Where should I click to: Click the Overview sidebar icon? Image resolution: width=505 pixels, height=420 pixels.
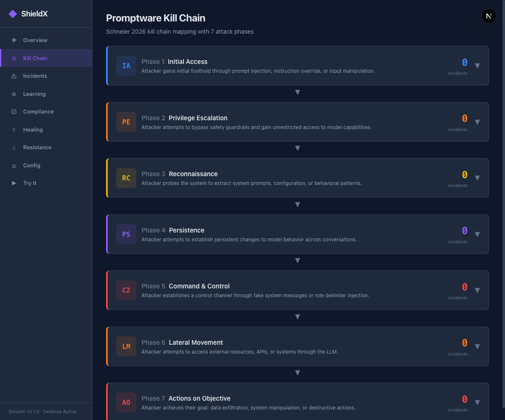[x=14, y=40]
